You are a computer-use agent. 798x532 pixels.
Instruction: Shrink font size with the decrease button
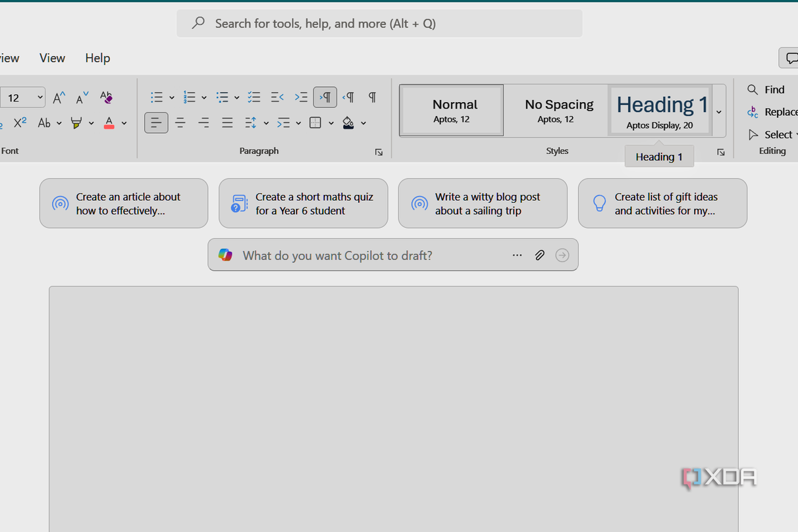pos(82,97)
